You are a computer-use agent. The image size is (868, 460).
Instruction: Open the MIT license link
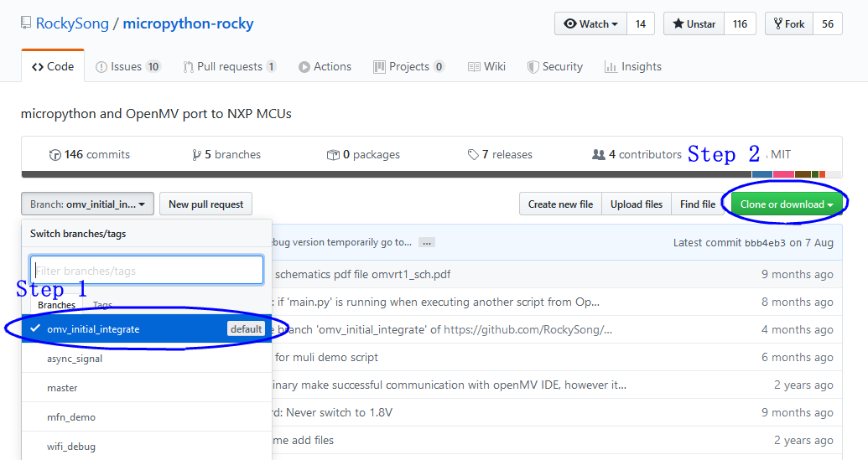pos(781,154)
